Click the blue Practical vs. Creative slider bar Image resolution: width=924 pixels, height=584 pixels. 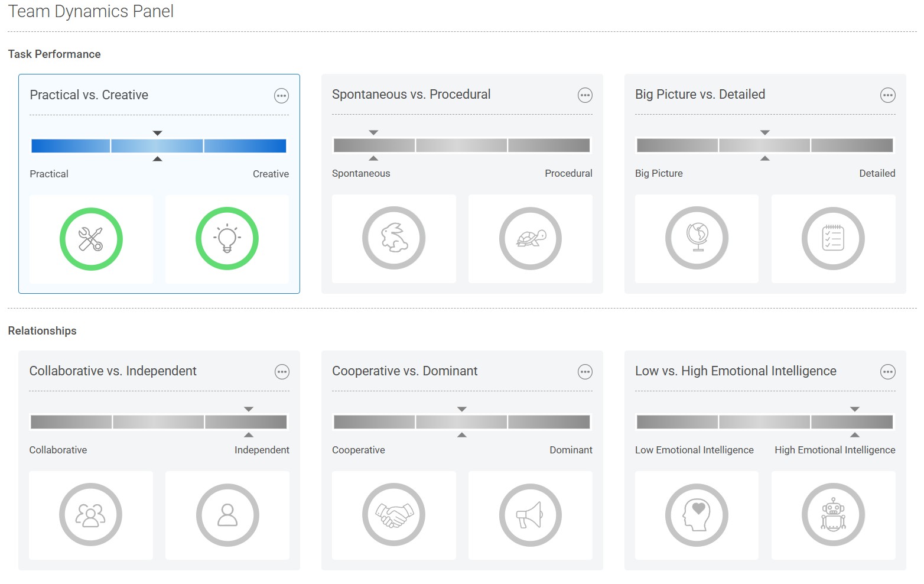[158, 146]
